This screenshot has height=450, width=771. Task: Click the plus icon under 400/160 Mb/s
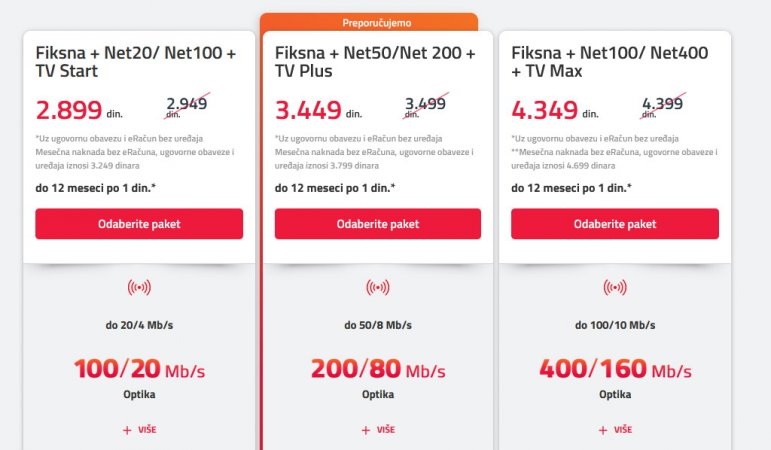(603, 430)
